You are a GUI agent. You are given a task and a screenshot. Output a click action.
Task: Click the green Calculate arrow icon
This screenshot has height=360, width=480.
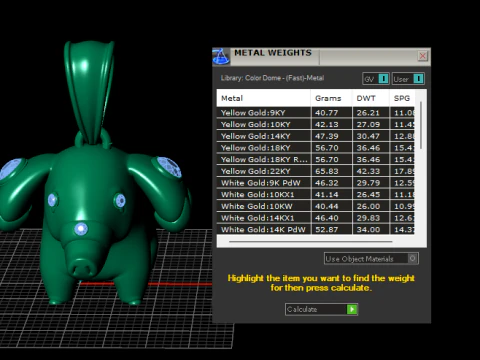point(352,309)
